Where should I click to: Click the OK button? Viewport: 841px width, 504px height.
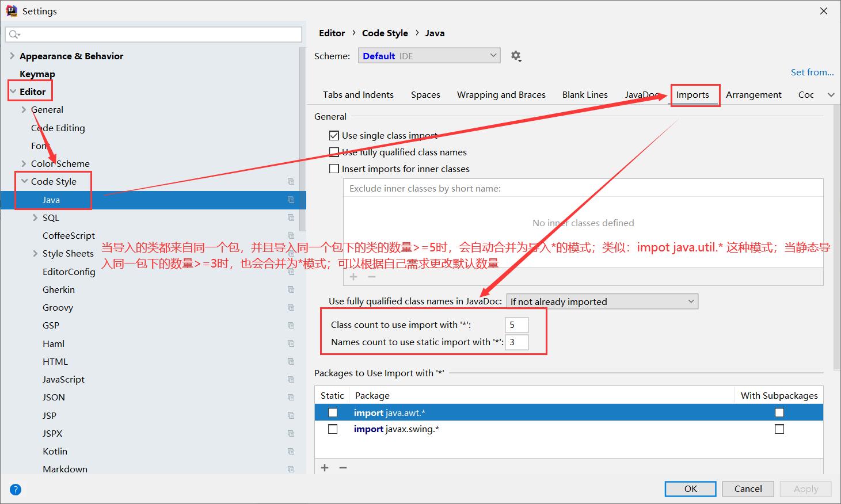pyautogui.click(x=691, y=489)
